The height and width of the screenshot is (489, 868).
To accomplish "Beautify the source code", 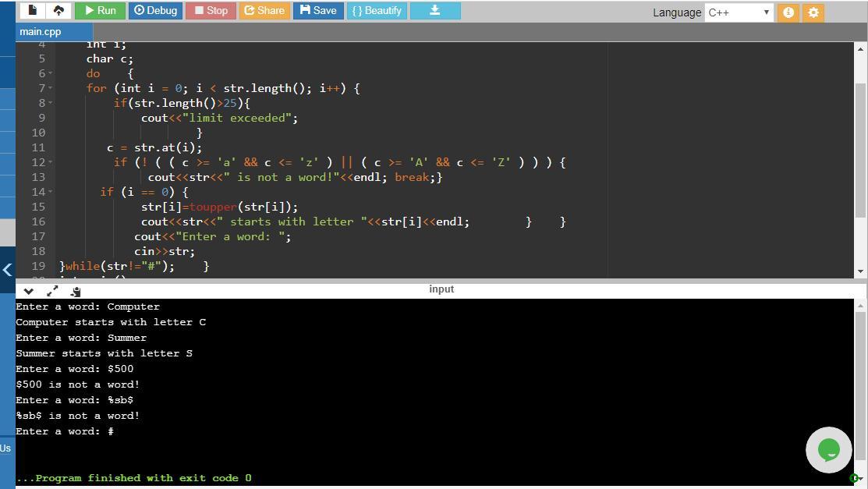I will click(x=377, y=10).
